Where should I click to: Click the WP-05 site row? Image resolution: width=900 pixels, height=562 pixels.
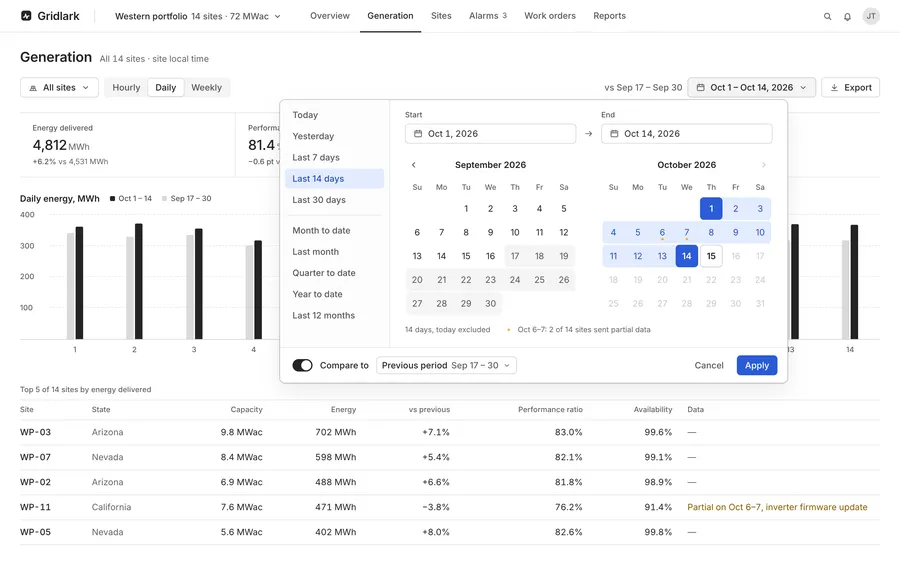tap(450, 532)
